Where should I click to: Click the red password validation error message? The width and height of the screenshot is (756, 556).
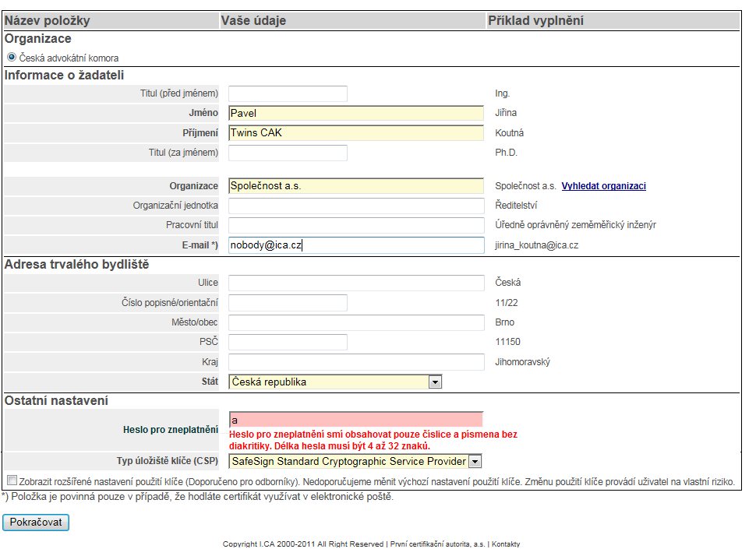(x=373, y=440)
